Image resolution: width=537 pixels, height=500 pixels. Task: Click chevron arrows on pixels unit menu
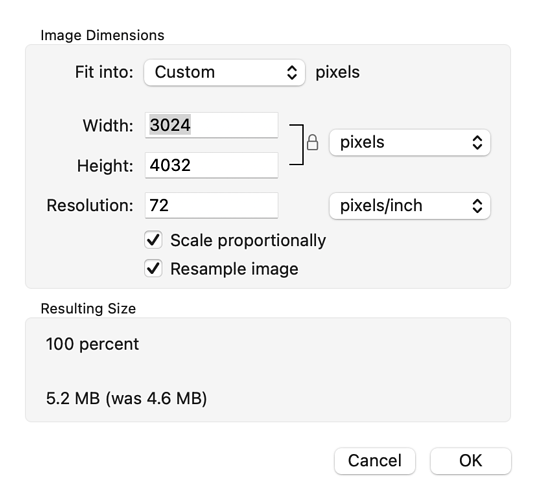pyautogui.click(x=477, y=142)
